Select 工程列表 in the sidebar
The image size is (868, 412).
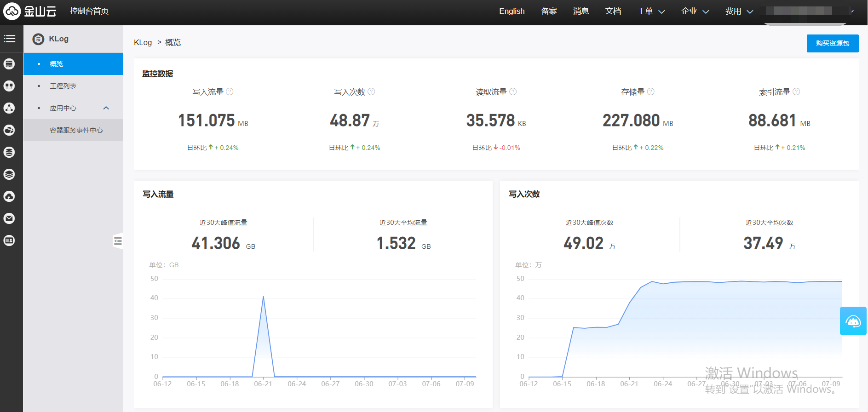click(x=63, y=86)
